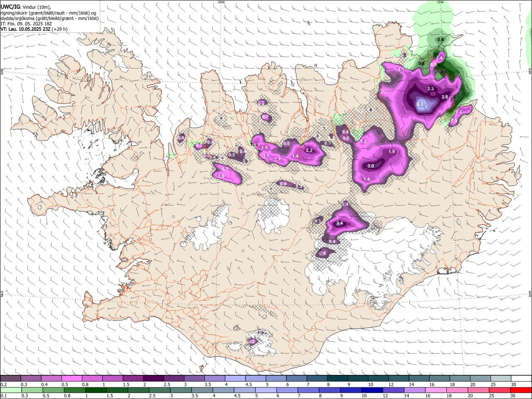Screen dimensions: 532x399
Task: Click the 3.0 precipitation value label
Action: pyautogui.click(x=371, y=166)
